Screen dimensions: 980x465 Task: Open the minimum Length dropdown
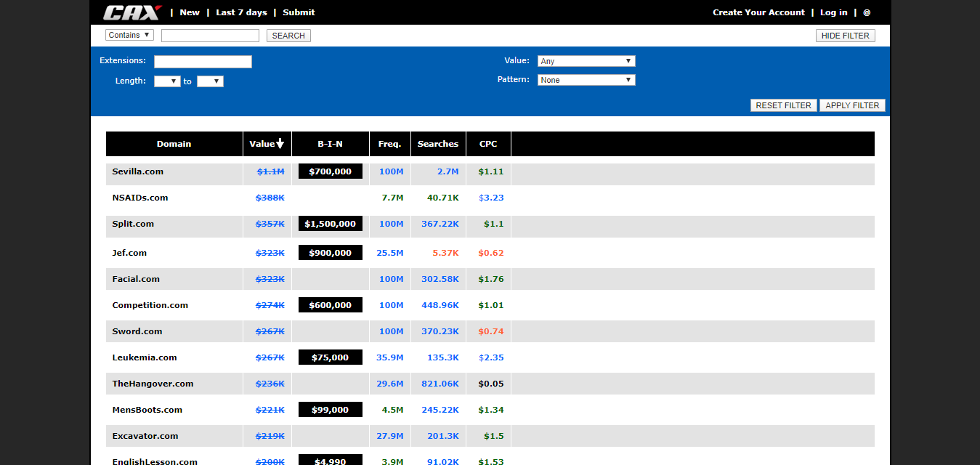coord(167,81)
